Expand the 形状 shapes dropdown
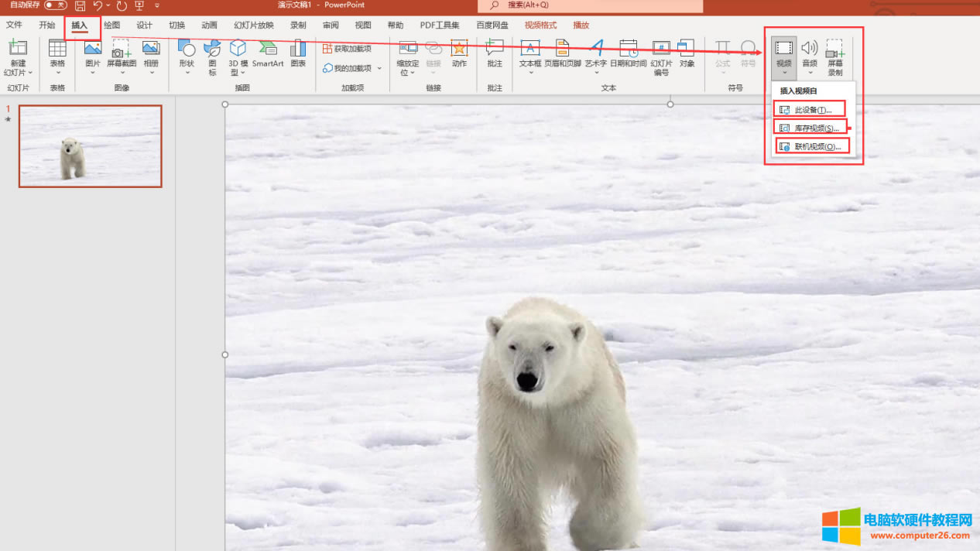 187,73
